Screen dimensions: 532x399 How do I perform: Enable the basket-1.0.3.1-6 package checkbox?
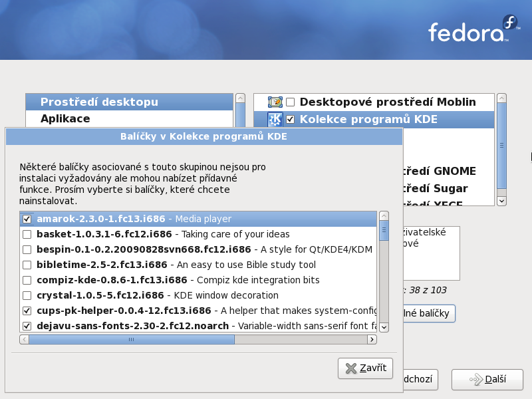tap(27, 235)
